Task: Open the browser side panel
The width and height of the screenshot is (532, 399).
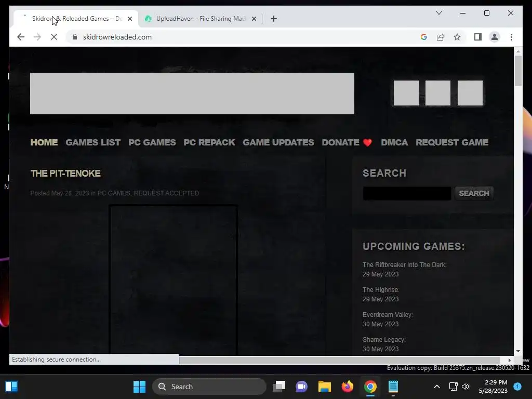Action: point(478,37)
